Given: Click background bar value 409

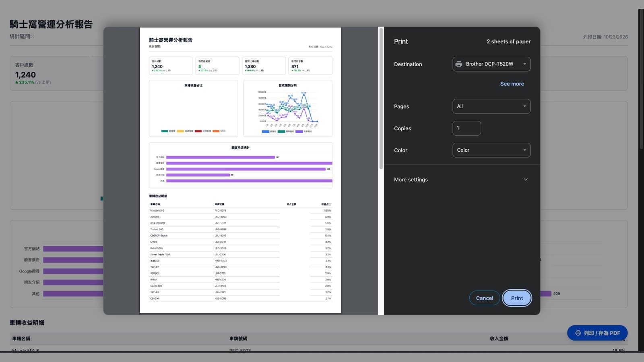Looking at the screenshot, I should click(557, 294).
